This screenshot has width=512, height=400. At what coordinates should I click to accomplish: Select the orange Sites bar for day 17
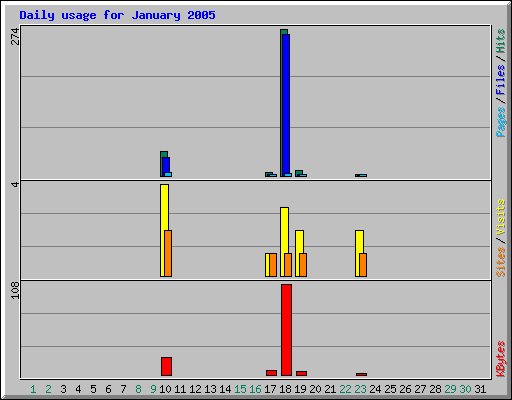click(x=273, y=265)
